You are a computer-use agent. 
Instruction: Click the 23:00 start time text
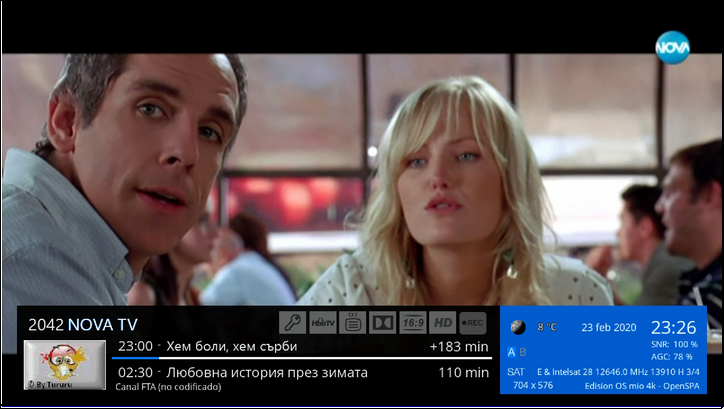coord(135,346)
